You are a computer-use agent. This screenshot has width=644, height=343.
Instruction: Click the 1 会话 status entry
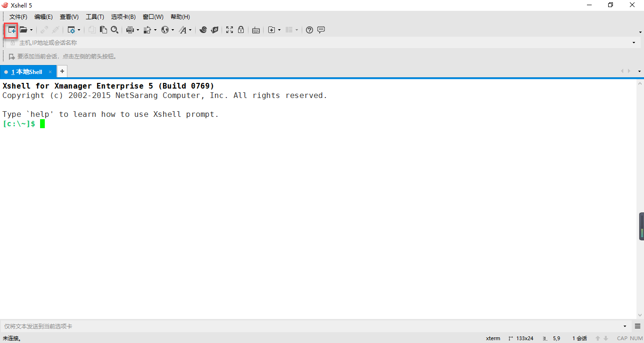(580, 338)
